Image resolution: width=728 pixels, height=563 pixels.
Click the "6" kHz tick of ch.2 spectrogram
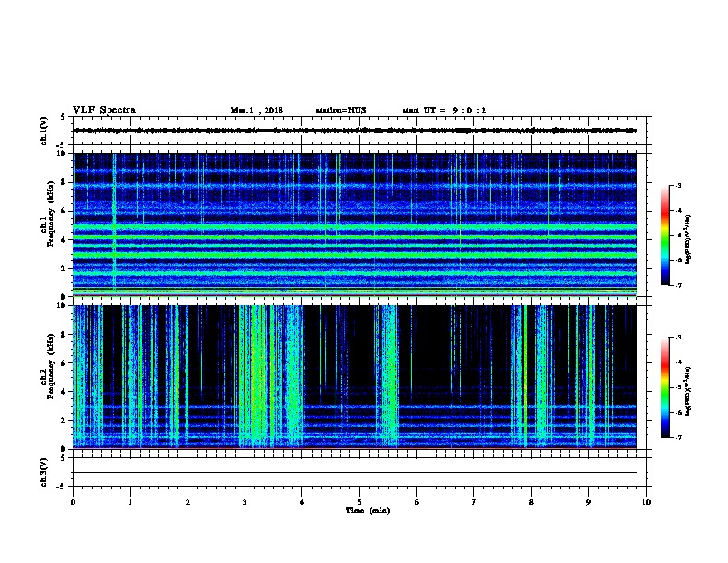click(x=64, y=363)
